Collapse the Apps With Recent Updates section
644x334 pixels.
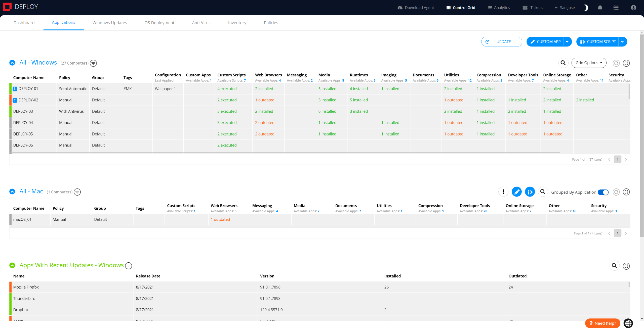(x=12, y=265)
